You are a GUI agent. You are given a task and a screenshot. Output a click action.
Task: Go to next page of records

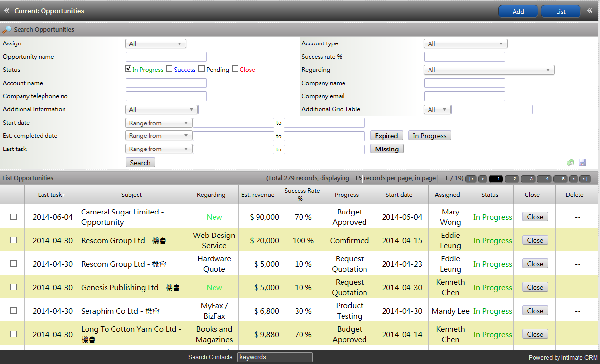pyautogui.click(x=574, y=179)
